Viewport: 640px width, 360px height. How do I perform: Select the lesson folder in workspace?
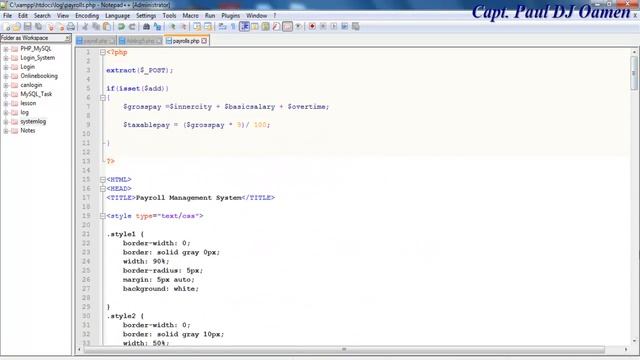(x=28, y=103)
